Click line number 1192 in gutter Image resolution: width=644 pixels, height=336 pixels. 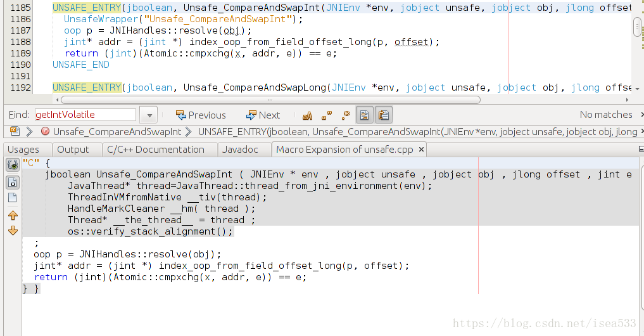coord(20,87)
